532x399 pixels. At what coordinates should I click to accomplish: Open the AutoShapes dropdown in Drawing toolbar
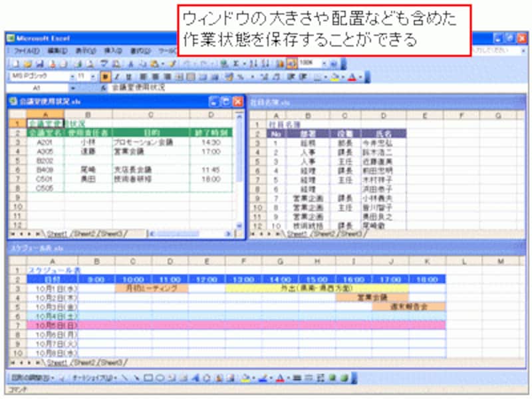coord(94,378)
